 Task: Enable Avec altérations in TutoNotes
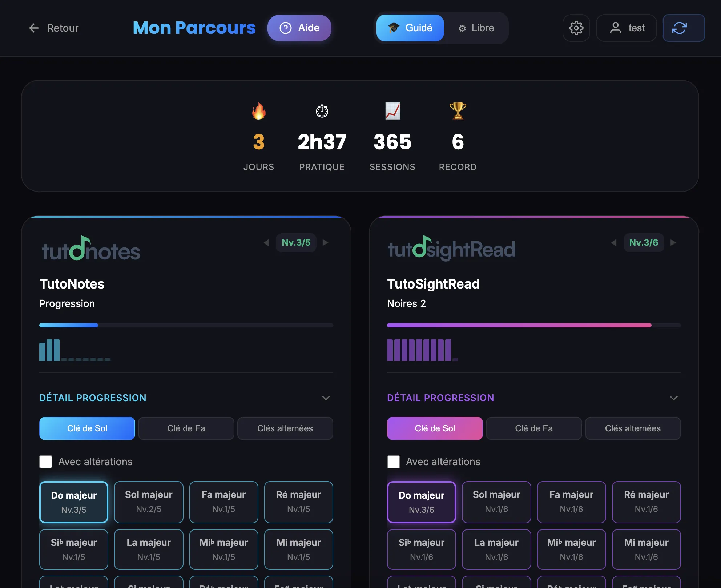[46, 462]
